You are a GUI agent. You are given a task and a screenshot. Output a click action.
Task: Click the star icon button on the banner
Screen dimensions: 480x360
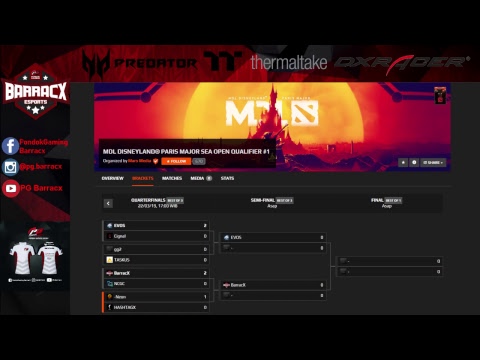click(x=403, y=162)
